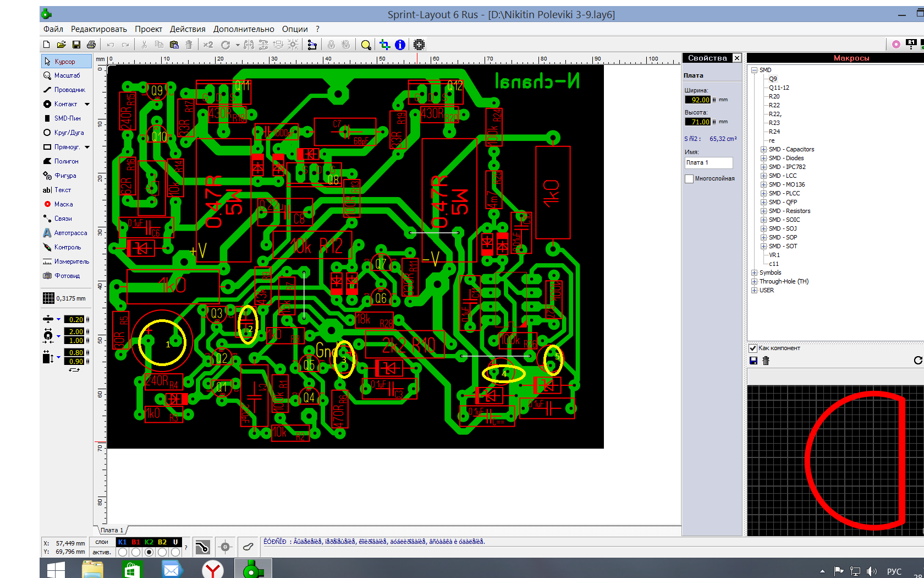This screenshot has width=924, height=578.
Task: Click the swap arrows under pad size fields
Action: coord(74,370)
